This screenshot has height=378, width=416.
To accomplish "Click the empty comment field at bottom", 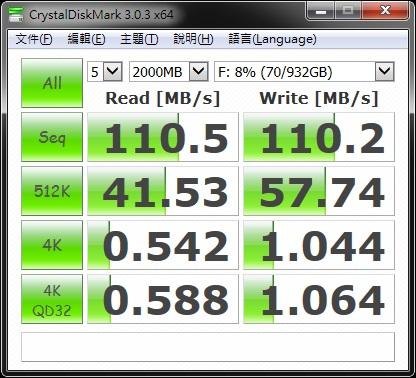I will click(x=208, y=347).
